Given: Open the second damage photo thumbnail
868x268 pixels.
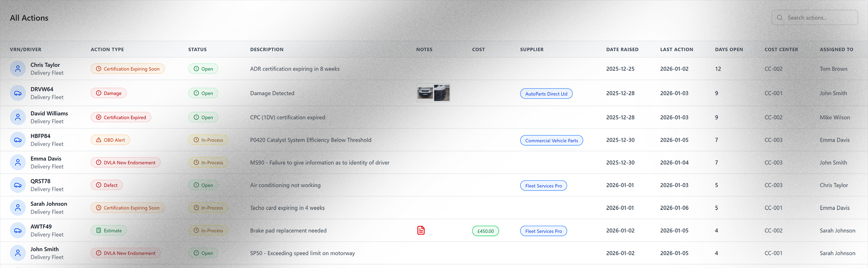Looking at the screenshot, I should pyautogui.click(x=442, y=93).
